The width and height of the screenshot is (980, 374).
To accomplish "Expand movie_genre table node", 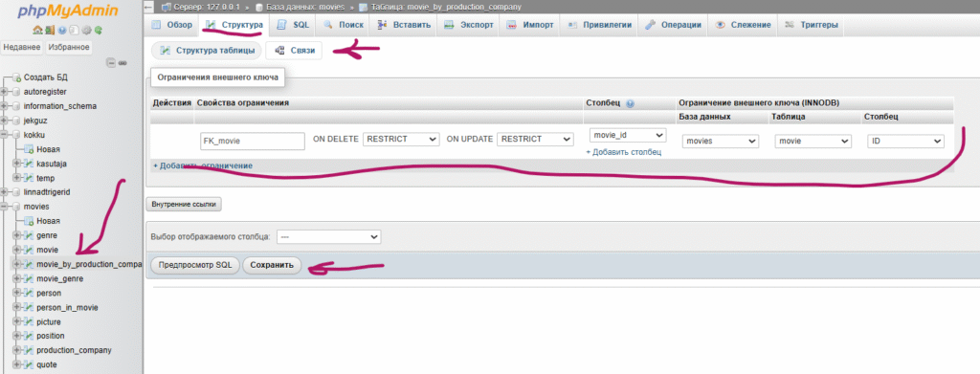I will (17, 278).
